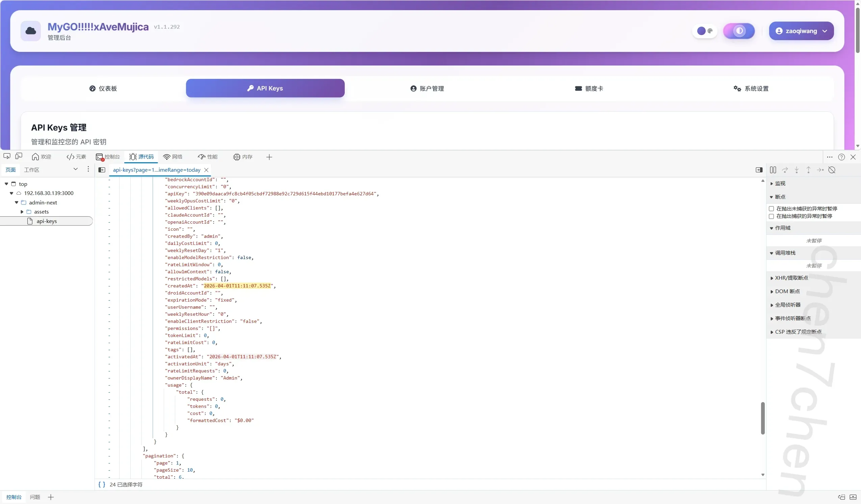The width and height of the screenshot is (861, 504).
Task: Open the DevTools help question icon
Action: 841,157
